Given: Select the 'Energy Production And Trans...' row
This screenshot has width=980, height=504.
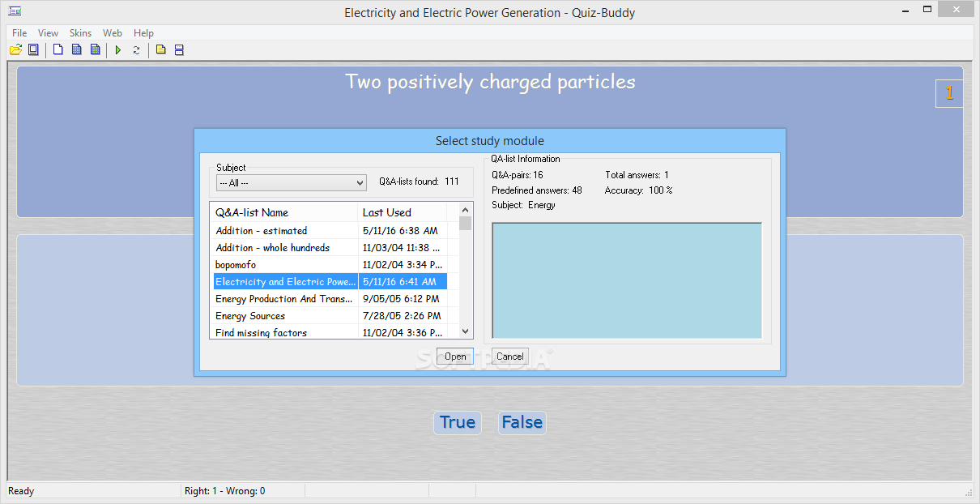Looking at the screenshot, I should (x=329, y=299).
